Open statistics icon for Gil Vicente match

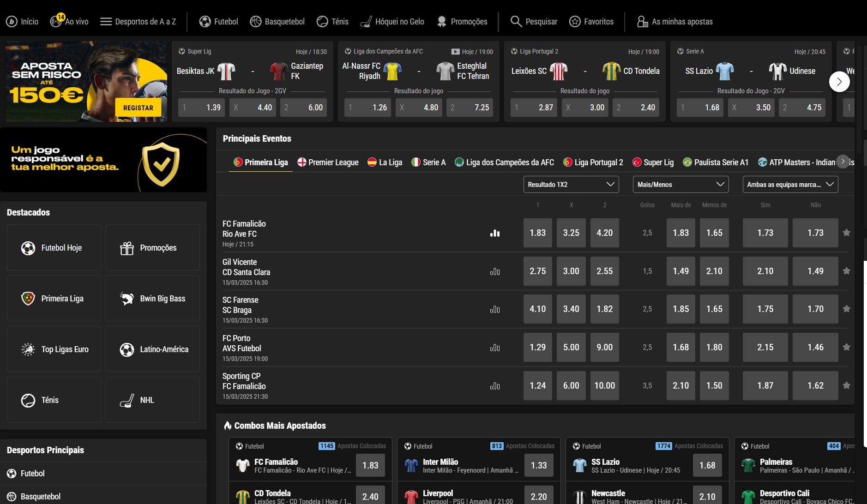(x=495, y=271)
